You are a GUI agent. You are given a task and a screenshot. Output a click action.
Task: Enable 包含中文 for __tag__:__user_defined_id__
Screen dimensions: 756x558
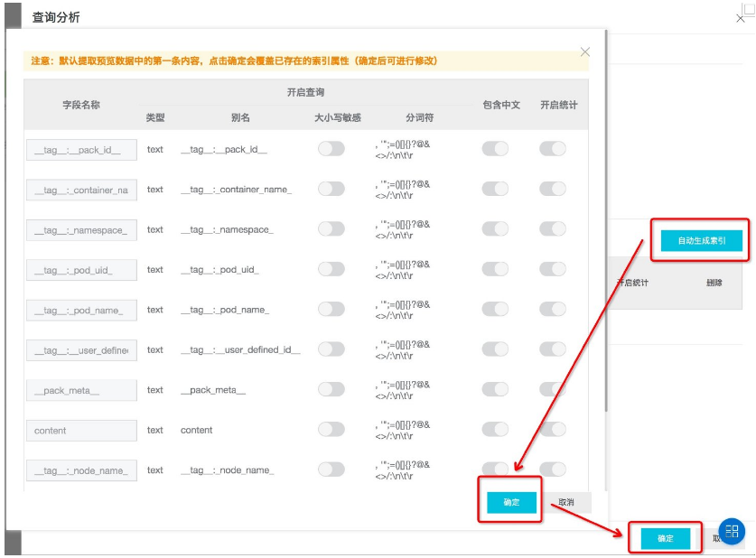[495, 349]
